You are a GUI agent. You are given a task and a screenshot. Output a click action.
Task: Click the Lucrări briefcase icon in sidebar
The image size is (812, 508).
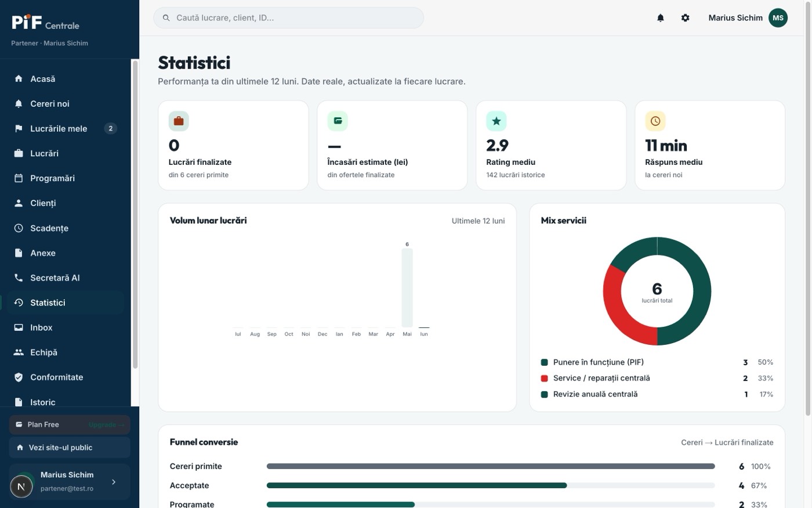[x=19, y=153]
